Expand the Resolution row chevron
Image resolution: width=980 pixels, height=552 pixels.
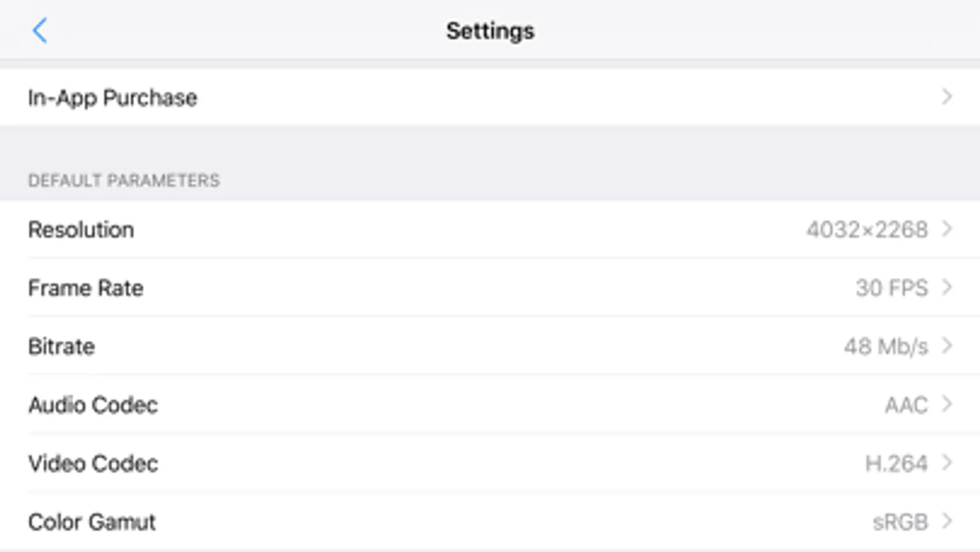[x=947, y=229]
